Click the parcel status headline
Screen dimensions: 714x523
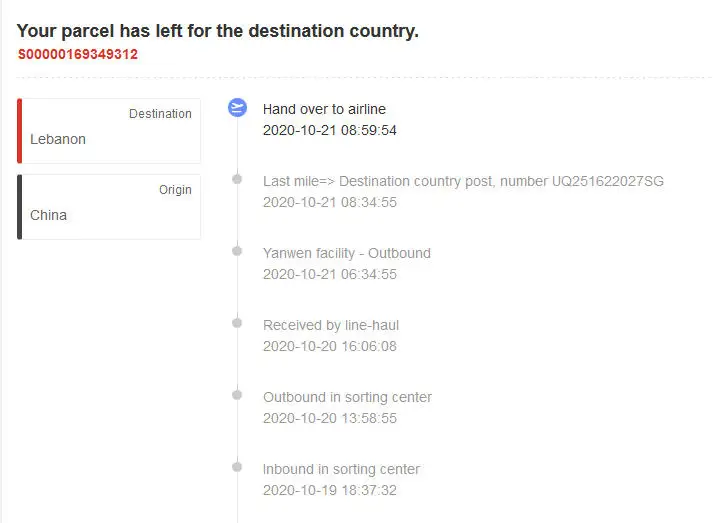coord(218,31)
